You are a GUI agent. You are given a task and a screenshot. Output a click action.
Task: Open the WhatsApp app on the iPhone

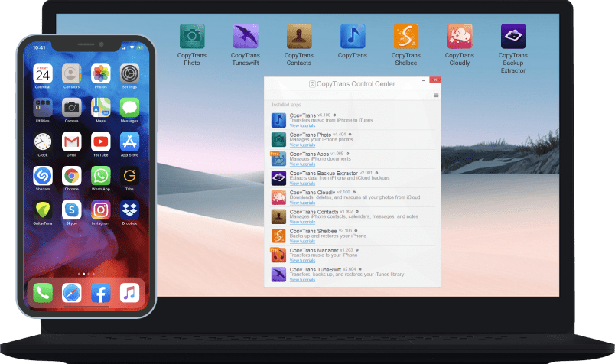pyautogui.click(x=100, y=176)
